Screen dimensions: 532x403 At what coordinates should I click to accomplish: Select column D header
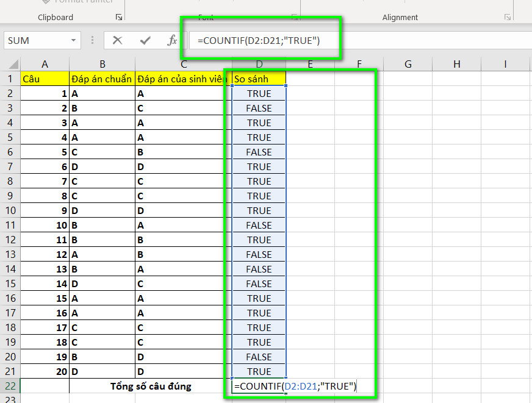tap(259, 64)
